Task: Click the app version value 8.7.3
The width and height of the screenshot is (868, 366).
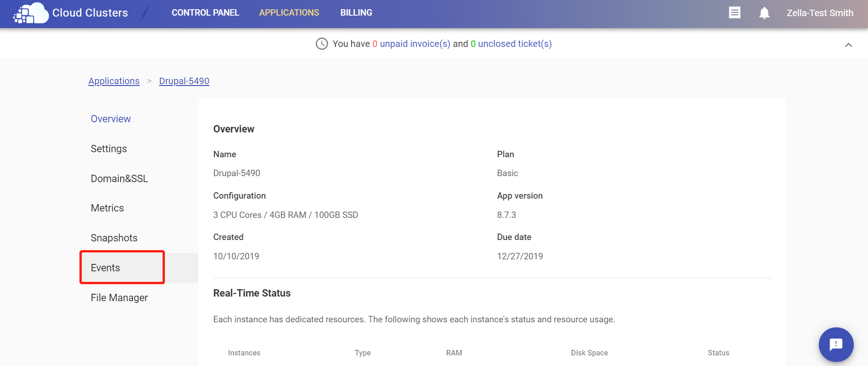Action: (x=507, y=215)
